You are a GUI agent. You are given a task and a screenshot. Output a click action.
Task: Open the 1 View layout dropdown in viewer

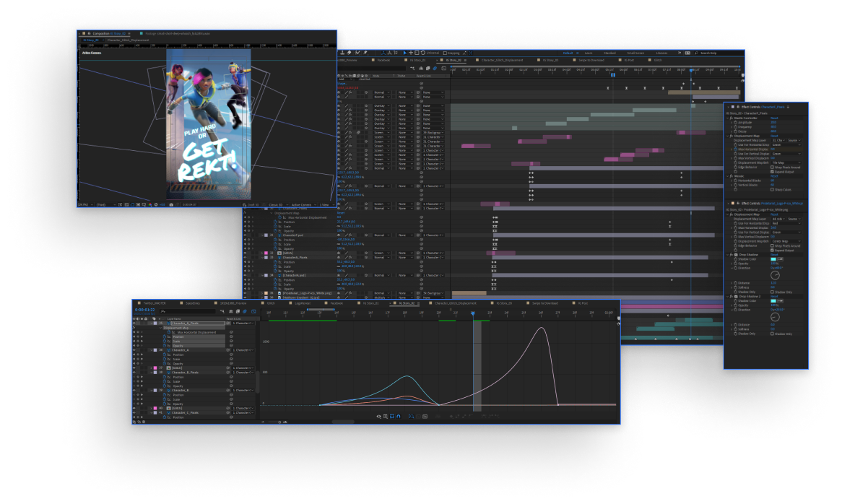[326, 204]
